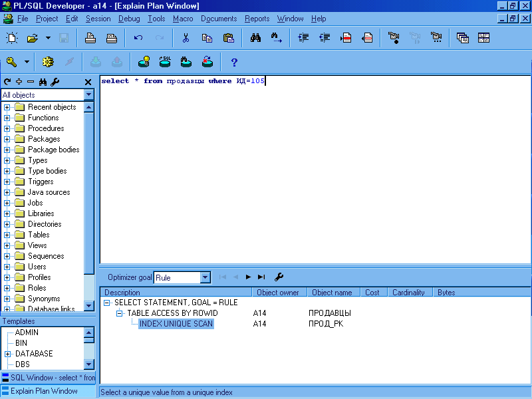Click the Find Next binoculars-with-arrow icon
This screenshot has width=532, height=399.
point(277,38)
